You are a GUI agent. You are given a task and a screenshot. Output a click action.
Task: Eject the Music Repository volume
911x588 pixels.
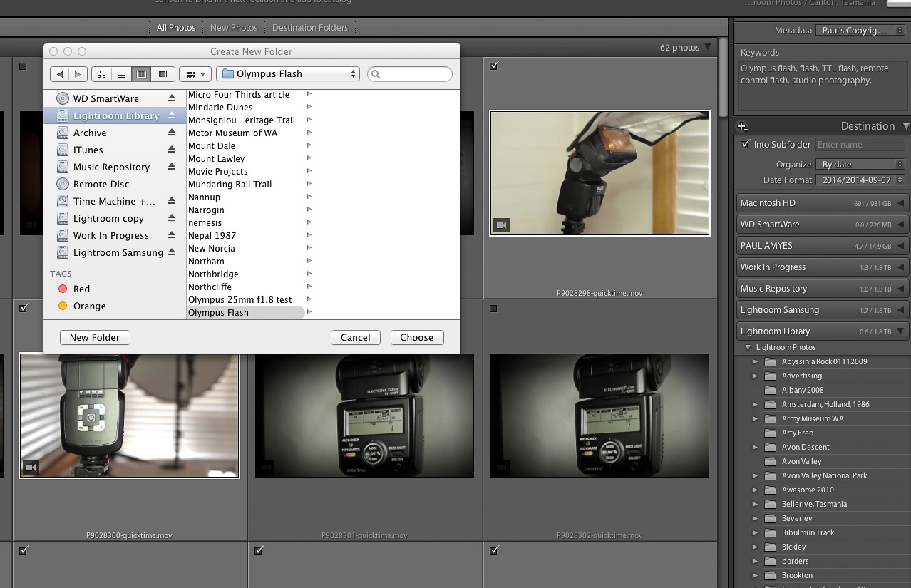171,167
